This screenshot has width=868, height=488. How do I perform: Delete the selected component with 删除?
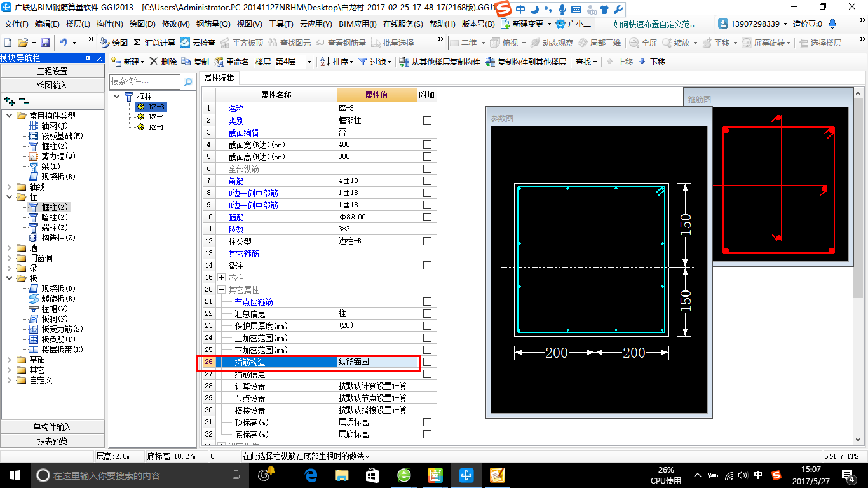click(x=163, y=62)
